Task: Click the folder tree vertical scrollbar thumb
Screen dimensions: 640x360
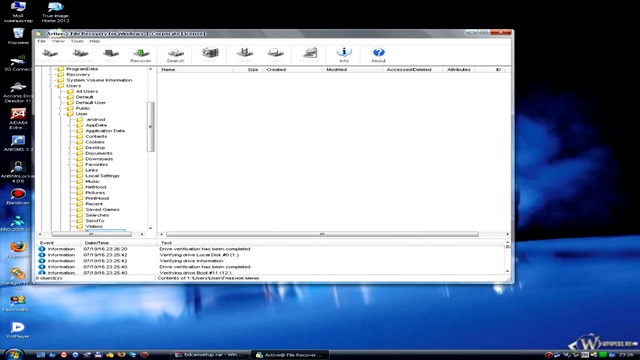Action: [x=151, y=127]
